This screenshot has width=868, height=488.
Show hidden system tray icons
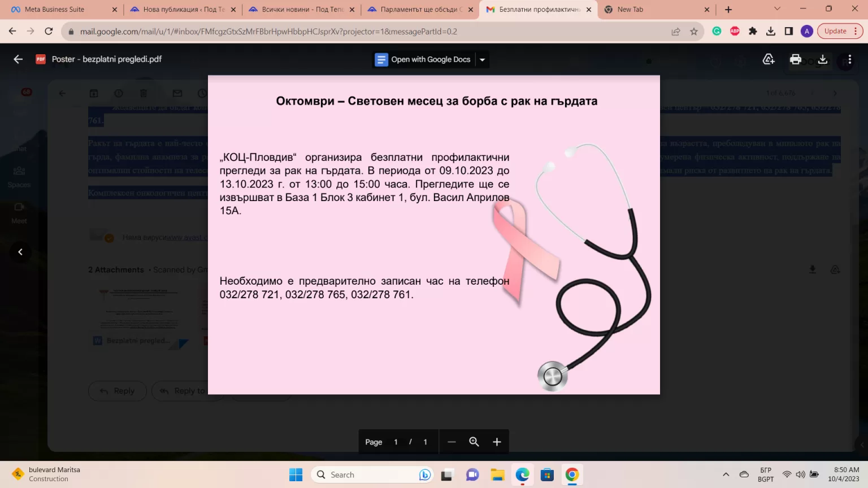726,474
